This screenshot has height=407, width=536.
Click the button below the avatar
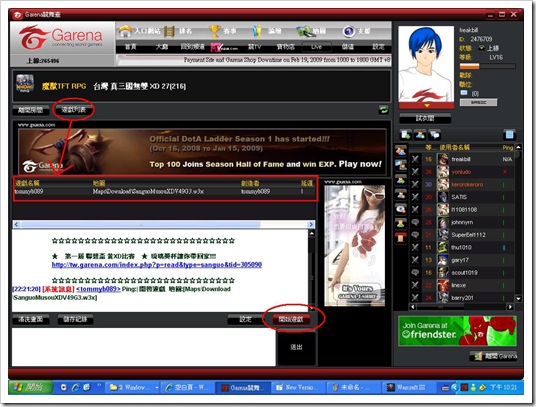coord(425,119)
